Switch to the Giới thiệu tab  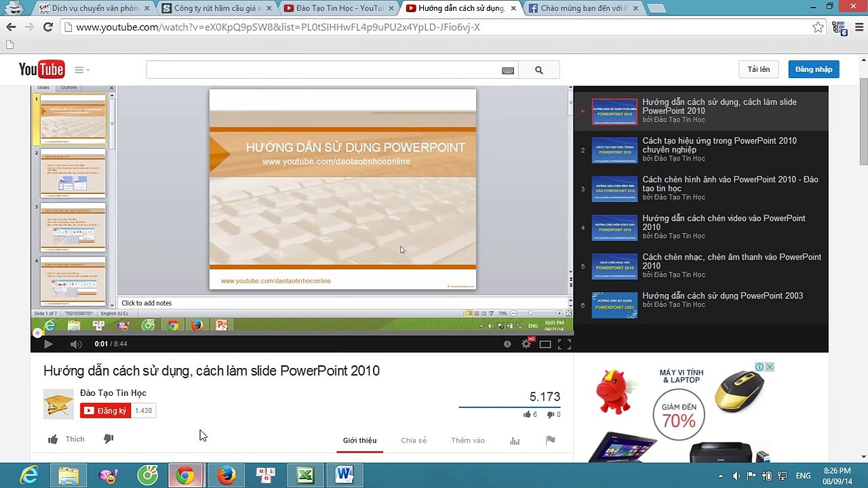pyautogui.click(x=359, y=441)
